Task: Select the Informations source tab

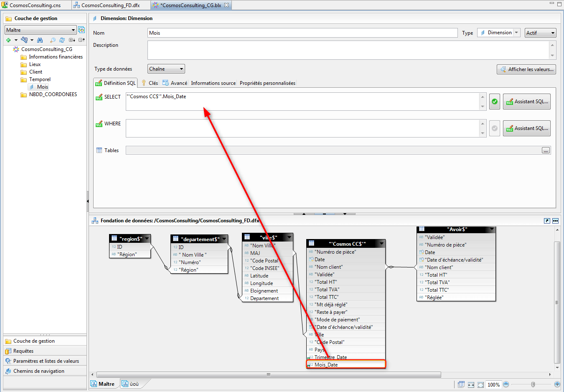Action: pyautogui.click(x=213, y=83)
